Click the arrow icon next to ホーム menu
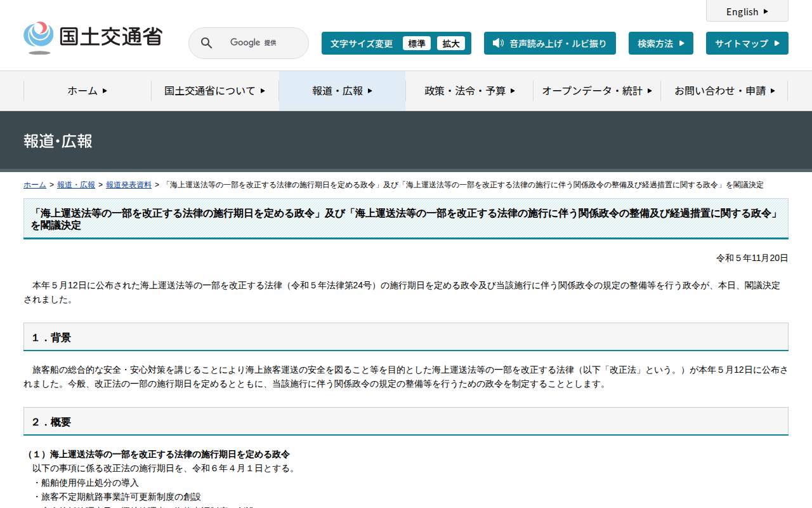The width and height of the screenshot is (812, 508). (105, 91)
